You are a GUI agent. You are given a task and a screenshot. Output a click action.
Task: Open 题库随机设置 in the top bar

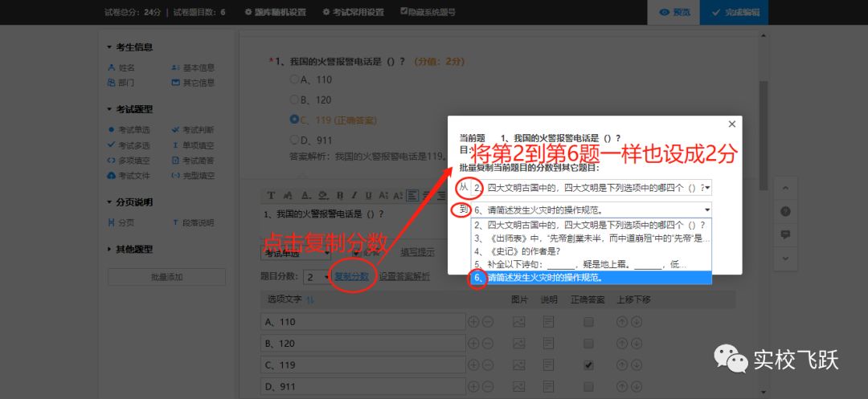click(x=275, y=12)
